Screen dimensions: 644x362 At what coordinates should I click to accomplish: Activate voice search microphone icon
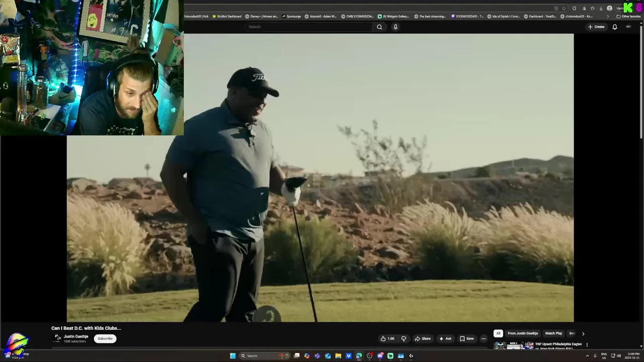(x=395, y=27)
